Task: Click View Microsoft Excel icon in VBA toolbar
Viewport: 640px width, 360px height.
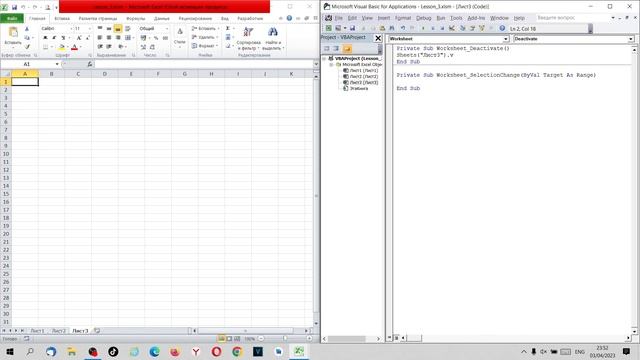Action: [x=329, y=28]
